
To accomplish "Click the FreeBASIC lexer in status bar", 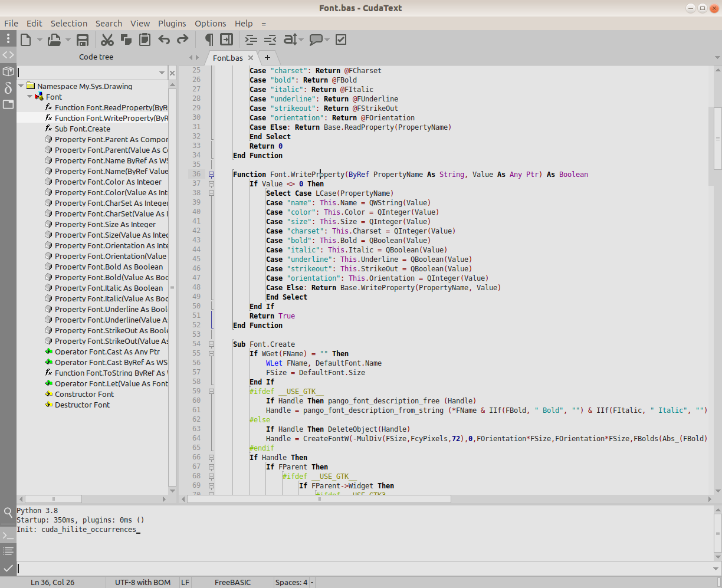I will (x=232, y=582).
